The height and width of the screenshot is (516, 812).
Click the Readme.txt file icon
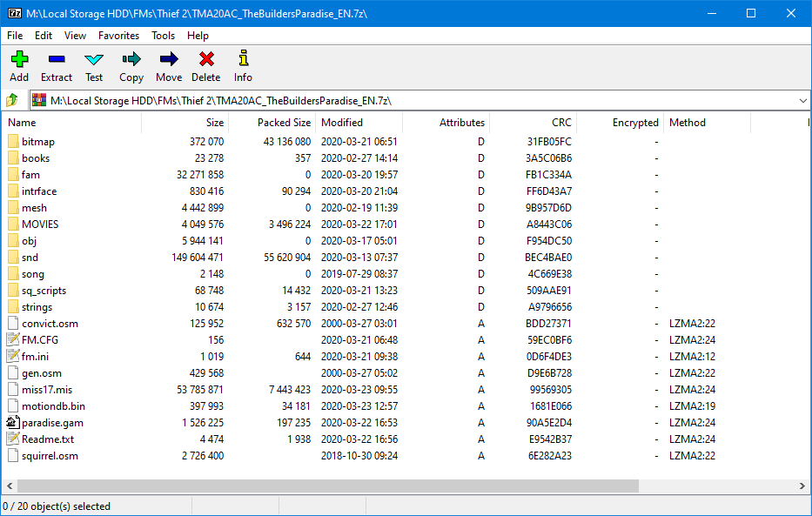13,439
